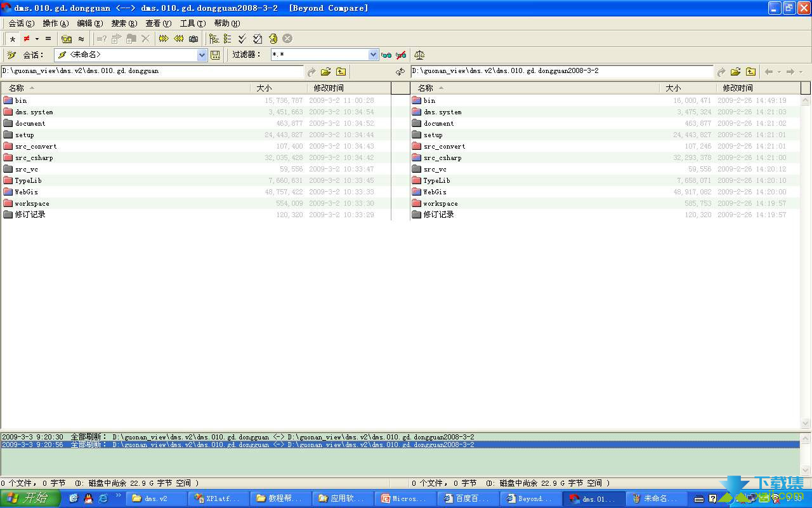Sort right pane by 大小 column header
Image resolution: width=812 pixels, height=508 pixels.
tap(688, 88)
